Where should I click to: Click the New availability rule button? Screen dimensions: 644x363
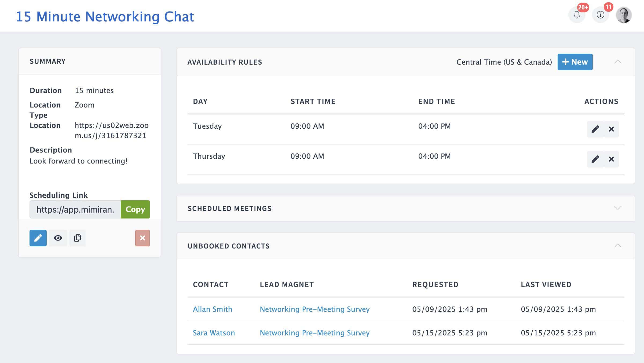tap(575, 62)
